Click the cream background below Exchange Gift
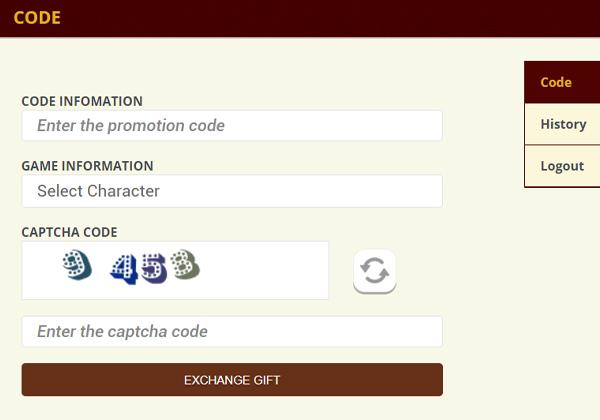 click(x=232, y=409)
